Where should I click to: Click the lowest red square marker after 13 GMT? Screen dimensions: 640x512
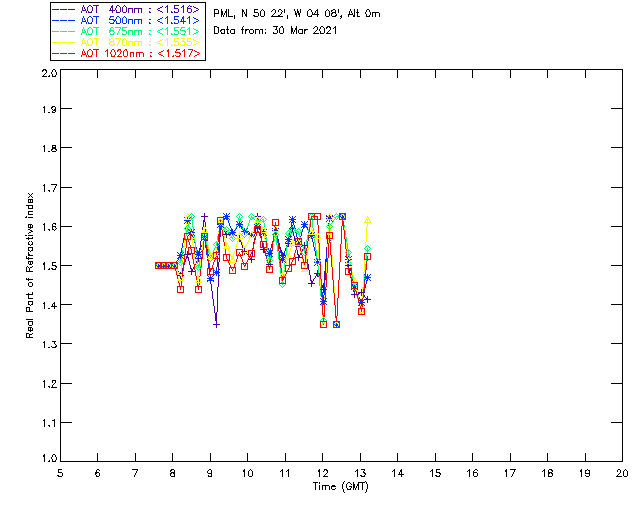[361, 312]
